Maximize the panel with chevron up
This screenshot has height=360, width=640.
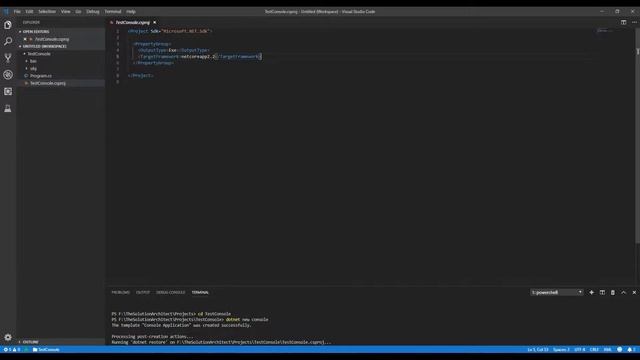pyautogui.click(x=623, y=292)
